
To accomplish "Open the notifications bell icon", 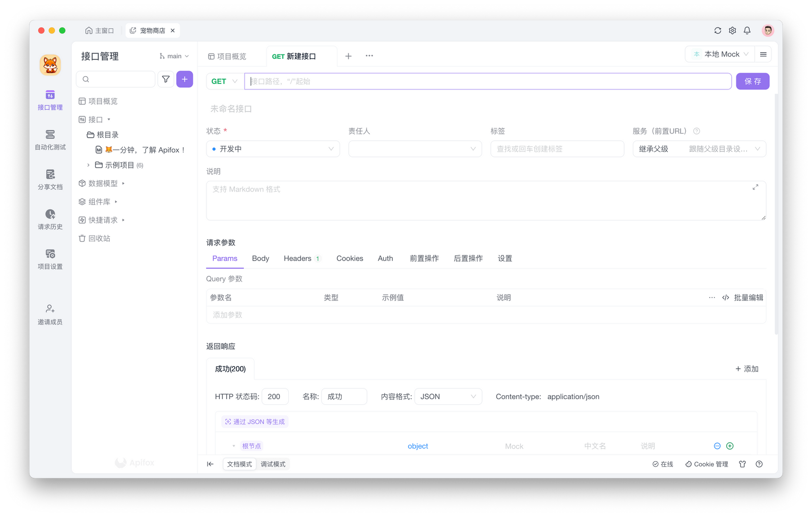I will pyautogui.click(x=747, y=30).
